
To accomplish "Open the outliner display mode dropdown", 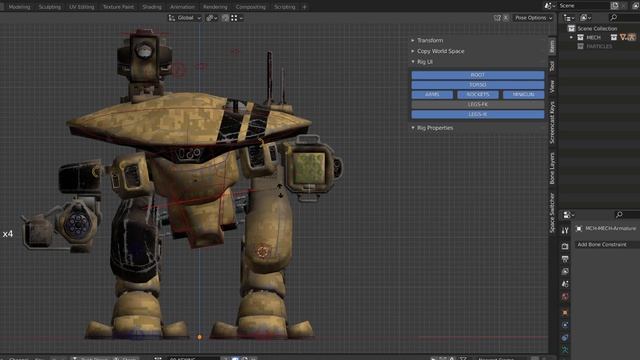I will tap(569, 18).
